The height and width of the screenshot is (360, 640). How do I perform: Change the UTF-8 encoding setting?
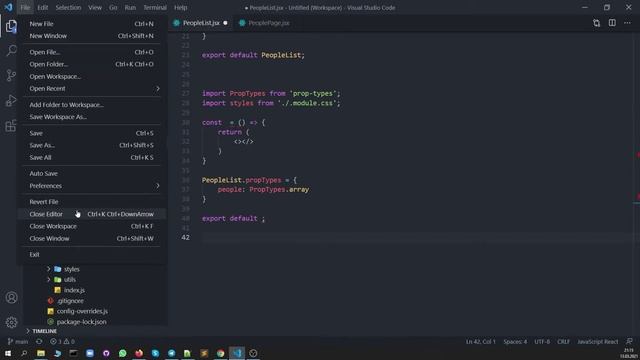tap(542, 342)
